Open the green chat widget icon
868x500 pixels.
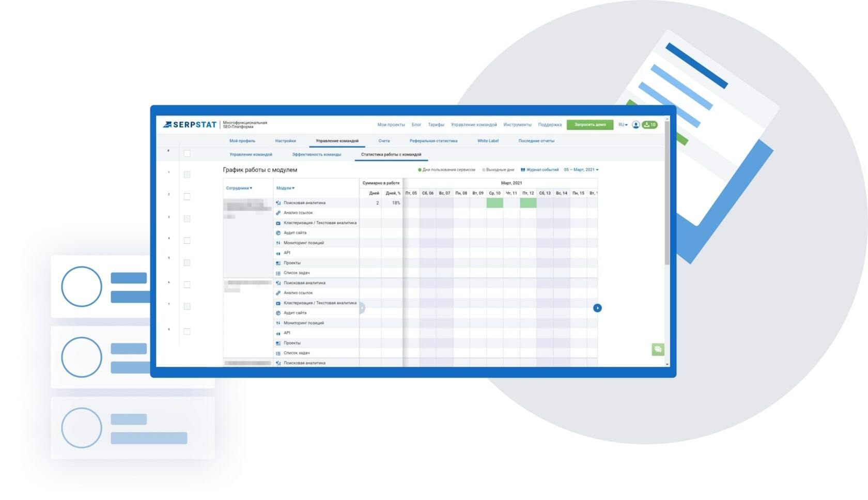click(658, 350)
